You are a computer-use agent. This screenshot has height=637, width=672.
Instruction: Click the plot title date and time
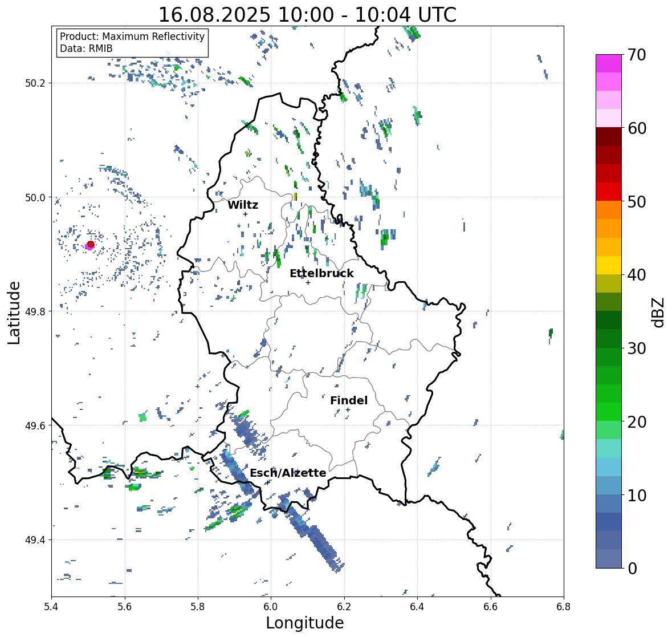coord(307,15)
